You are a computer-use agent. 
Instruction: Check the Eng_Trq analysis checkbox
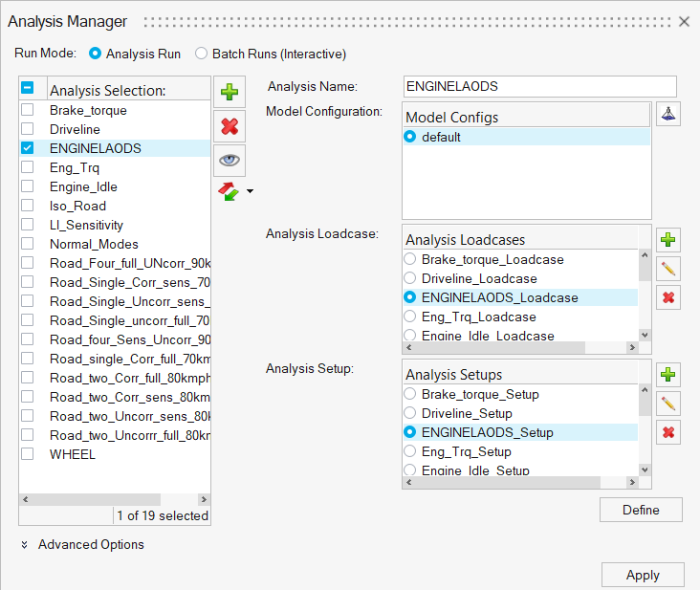pos(27,167)
